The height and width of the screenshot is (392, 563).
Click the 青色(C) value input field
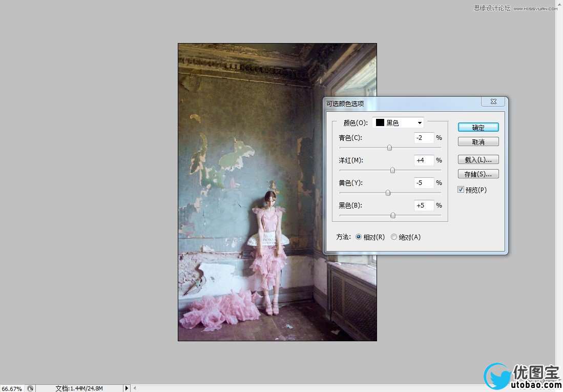tap(424, 138)
